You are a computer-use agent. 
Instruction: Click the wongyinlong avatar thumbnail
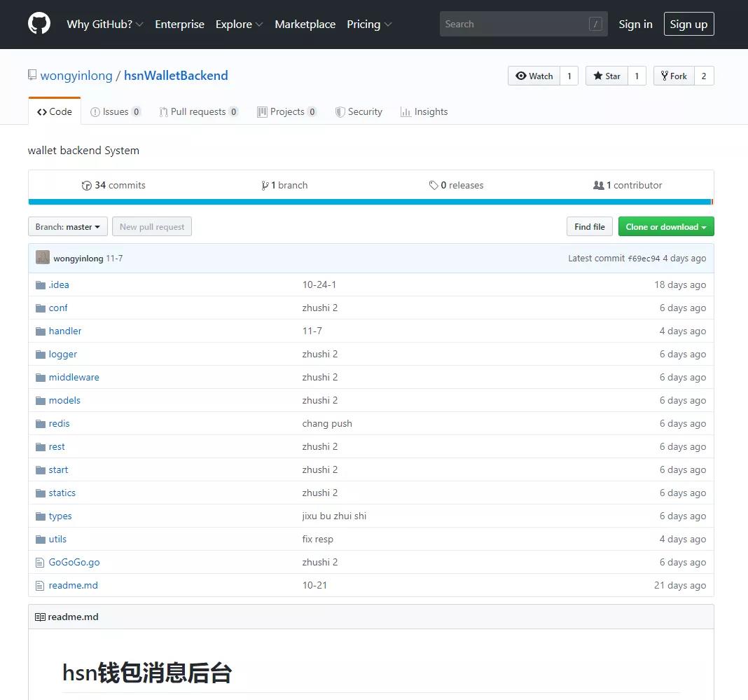[43, 258]
